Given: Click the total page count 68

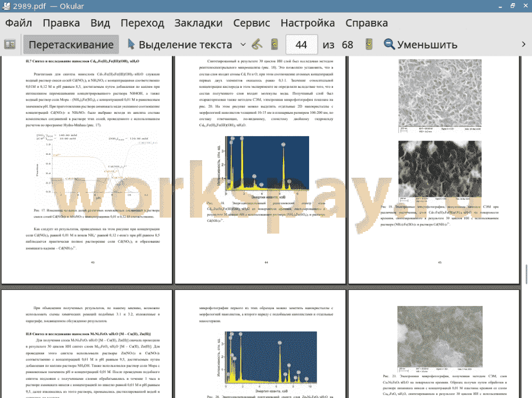Looking at the screenshot, I should coord(347,45).
